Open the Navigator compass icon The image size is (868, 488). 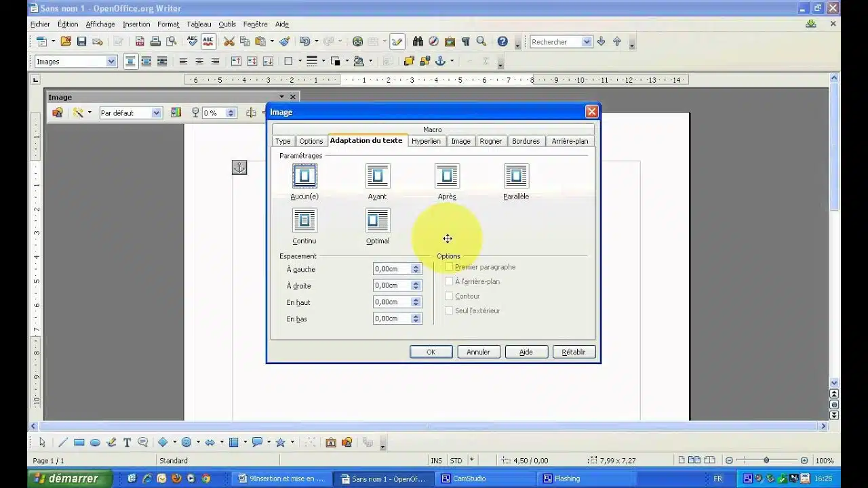[x=434, y=41]
